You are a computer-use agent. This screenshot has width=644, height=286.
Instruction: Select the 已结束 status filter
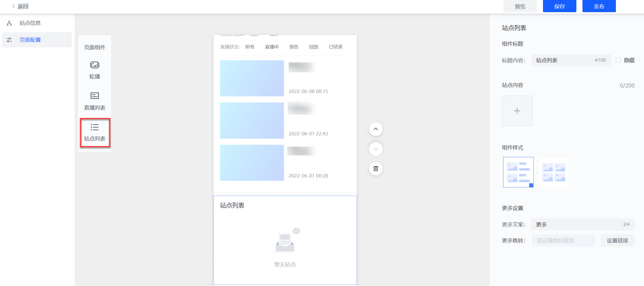(x=336, y=47)
